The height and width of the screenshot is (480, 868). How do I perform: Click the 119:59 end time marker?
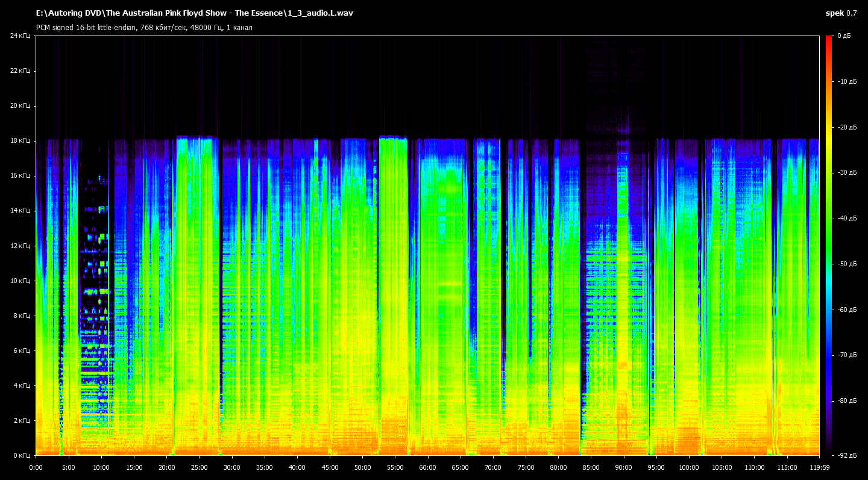[x=819, y=467]
